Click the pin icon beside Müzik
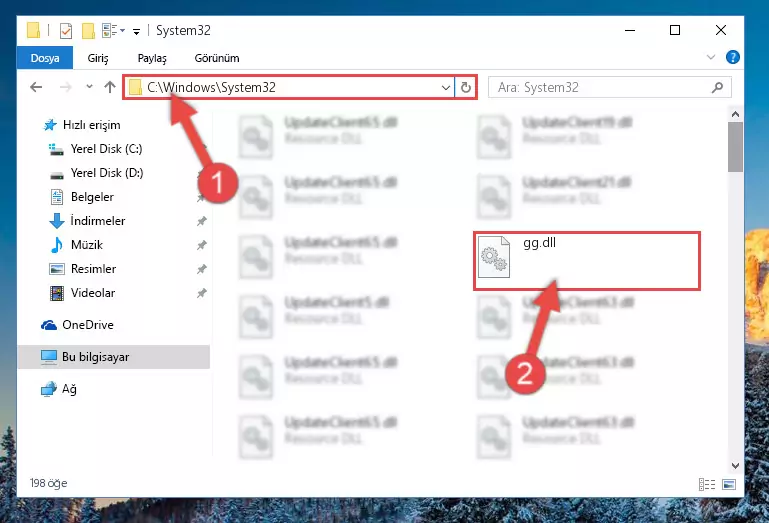Viewport: 769px width, 523px height. (x=201, y=245)
